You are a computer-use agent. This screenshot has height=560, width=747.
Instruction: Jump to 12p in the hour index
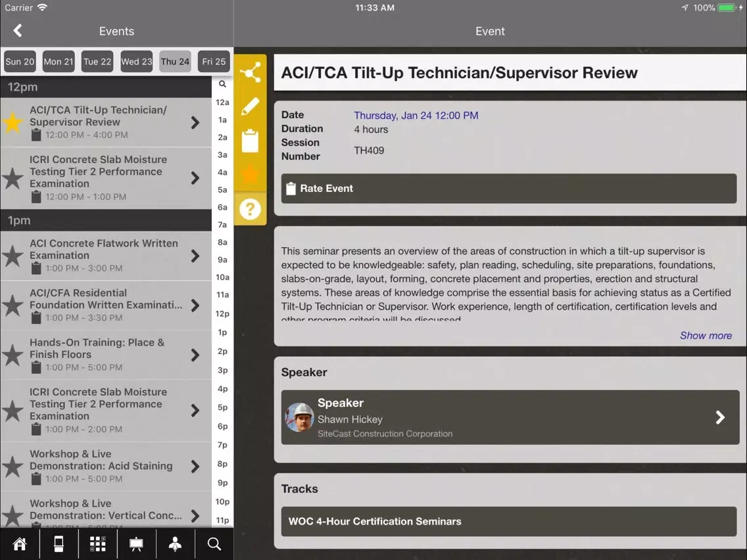click(222, 314)
